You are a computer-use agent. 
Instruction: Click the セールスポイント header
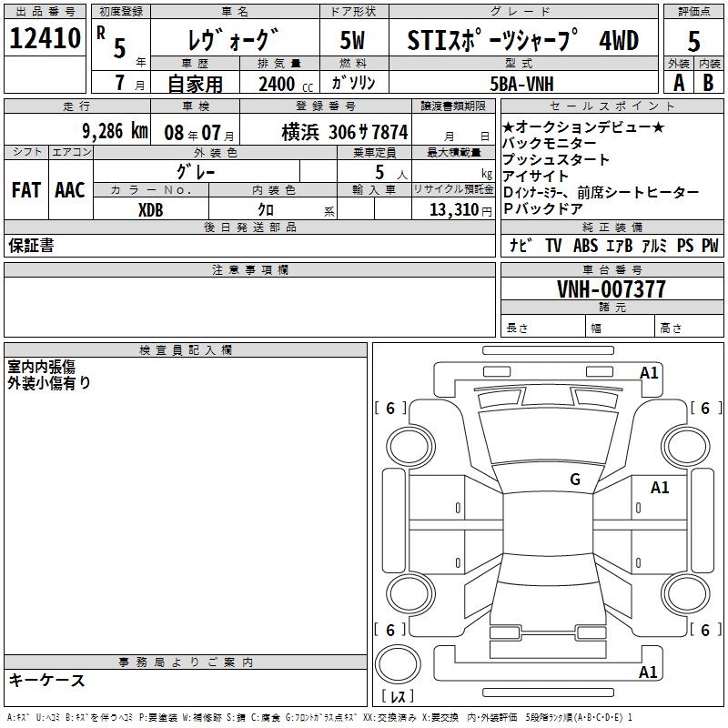coord(612,106)
